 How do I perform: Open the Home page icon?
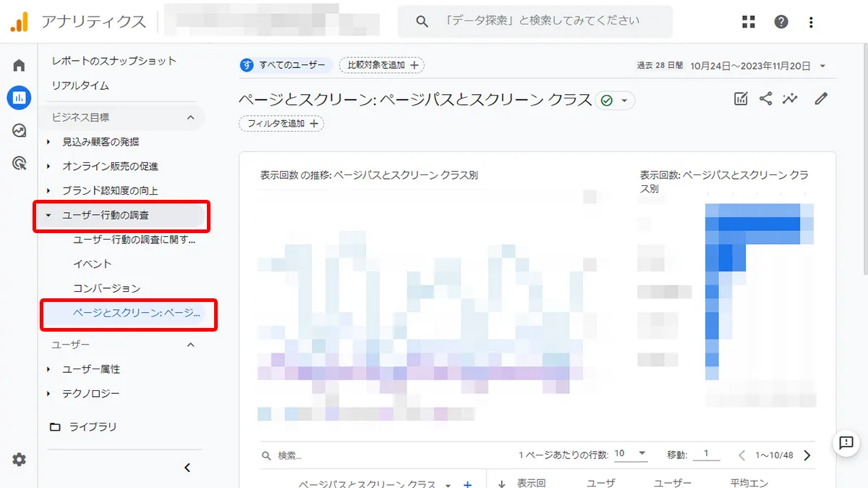pyautogui.click(x=18, y=64)
